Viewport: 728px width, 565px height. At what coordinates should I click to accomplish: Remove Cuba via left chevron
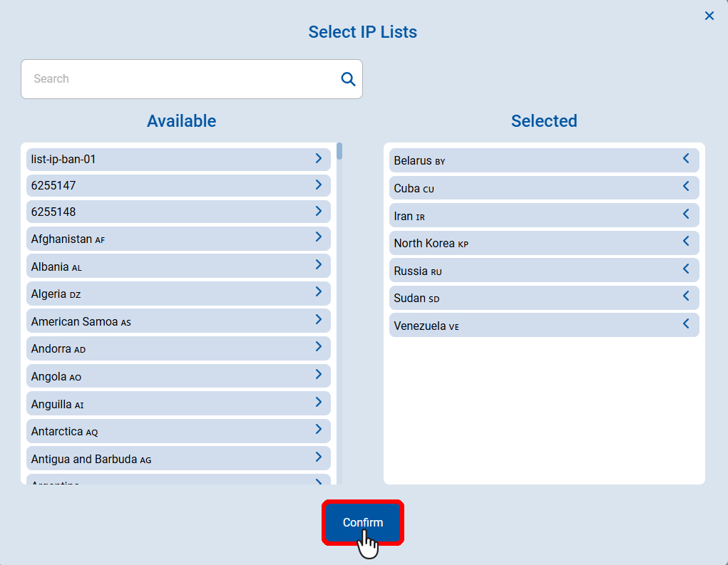(x=686, y=186)
